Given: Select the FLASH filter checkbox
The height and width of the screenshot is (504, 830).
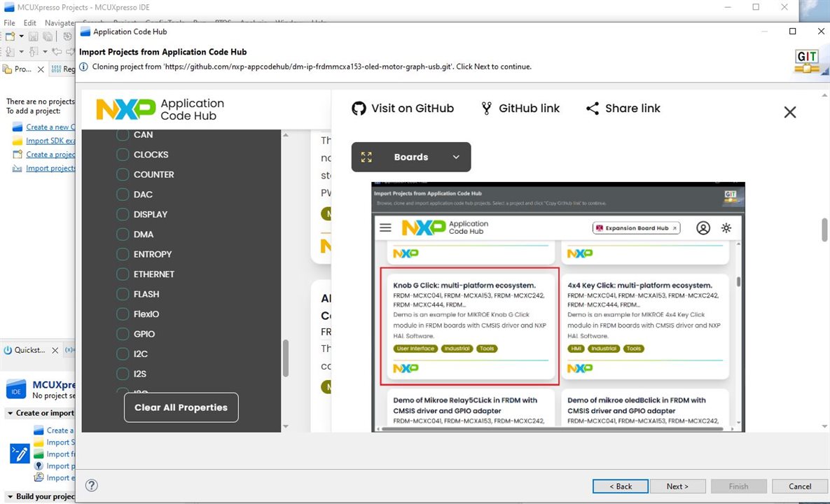Looking at the screenshot, I should pyautogui.click(x=123, y=294).
